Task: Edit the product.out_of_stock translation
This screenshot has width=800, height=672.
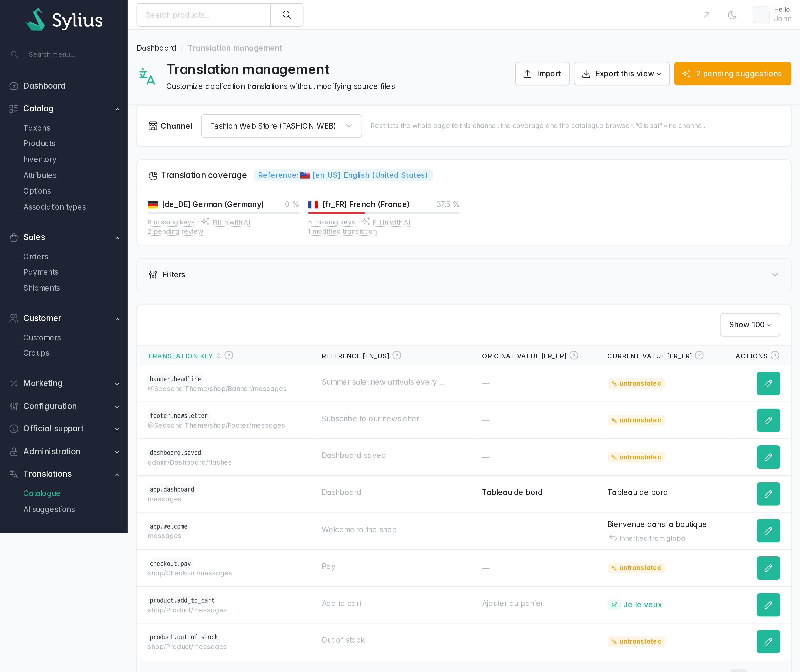Action: pos(768,642)
